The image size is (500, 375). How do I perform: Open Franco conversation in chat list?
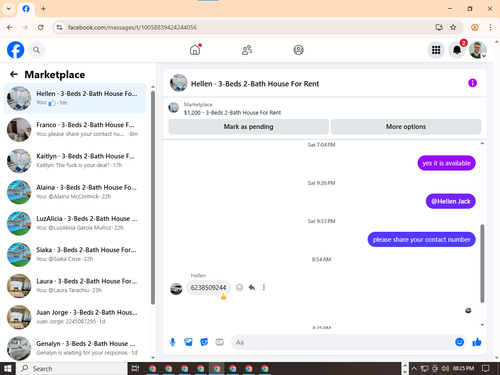(x=75, y=129)
